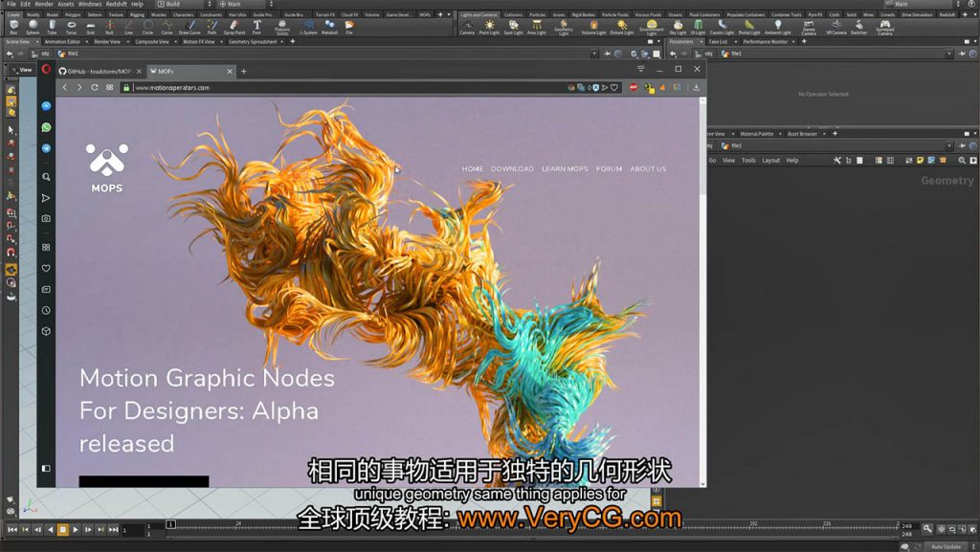Open Opera sidebar snapshot camera icon
The height and width of the screenshot is (552, 980).
pos(46,218)
